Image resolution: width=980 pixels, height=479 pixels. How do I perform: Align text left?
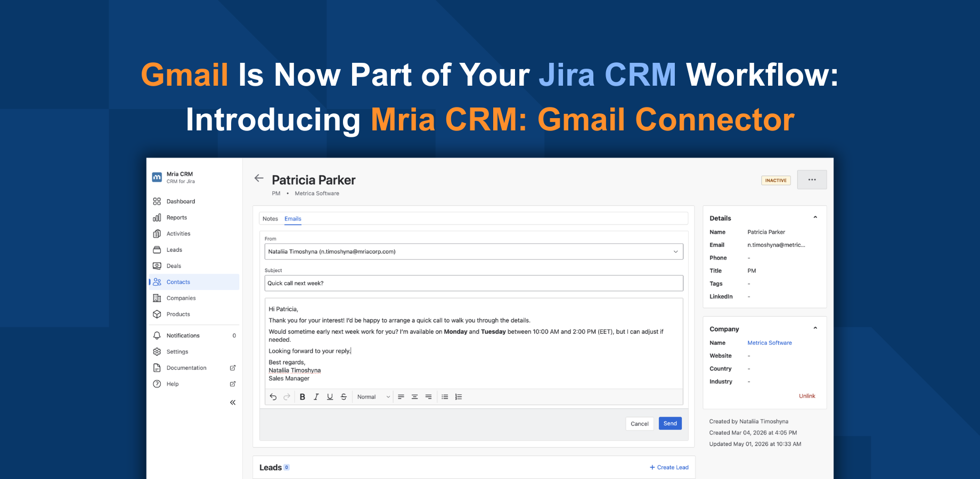click(401, 397)
